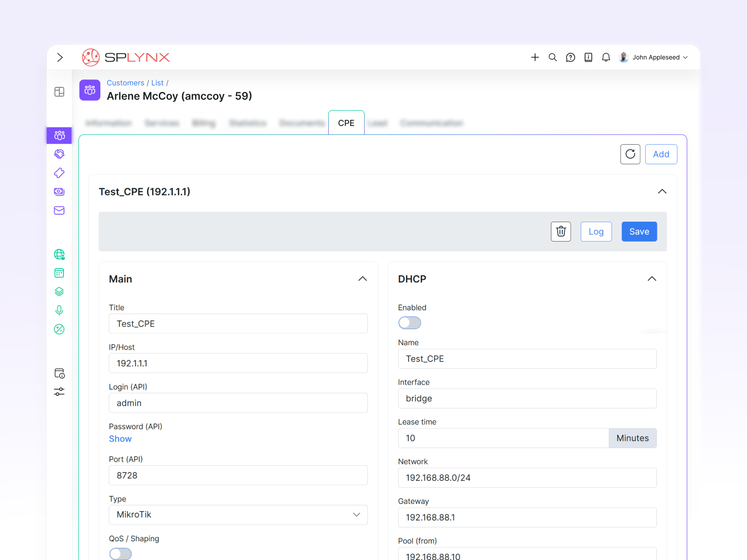Collapse the Main section chevron
The image size is (747, 560).
pyautogui.click(x=363, y=279)
